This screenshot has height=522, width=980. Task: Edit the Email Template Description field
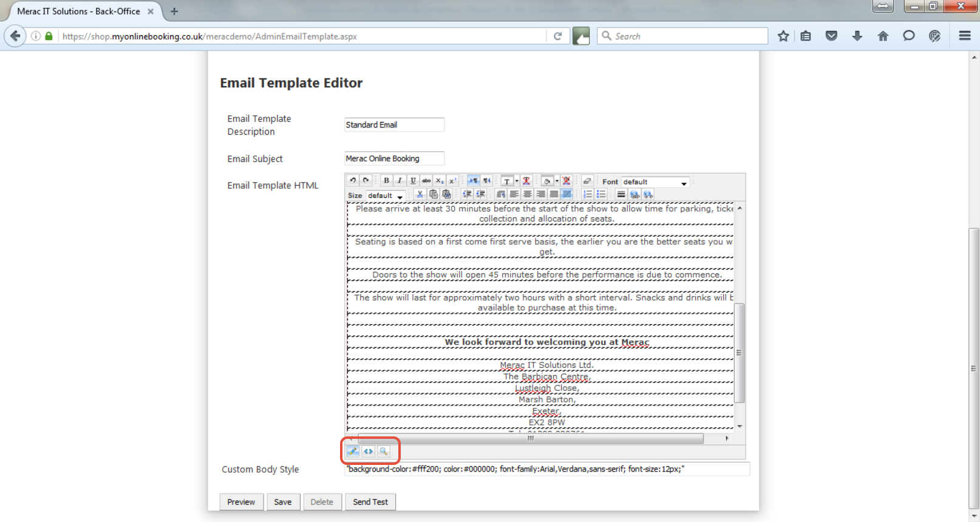[x=394, y=124]
